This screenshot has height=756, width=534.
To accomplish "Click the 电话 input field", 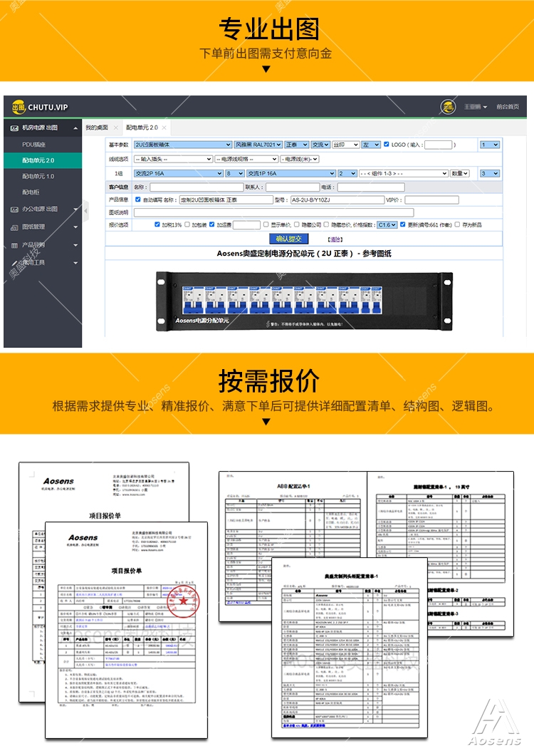I will (371, 187).
